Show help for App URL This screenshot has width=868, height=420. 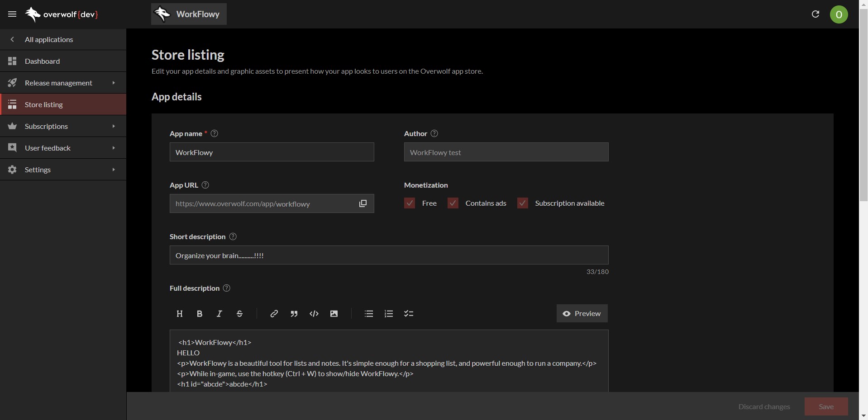click(x=205, y=185)
